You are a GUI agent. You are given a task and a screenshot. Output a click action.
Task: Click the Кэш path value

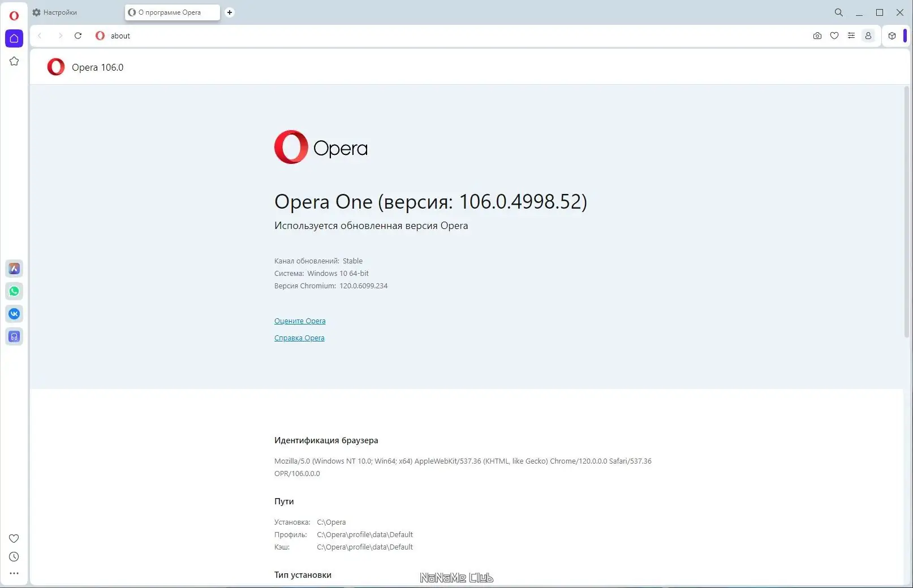click(365, 547)
